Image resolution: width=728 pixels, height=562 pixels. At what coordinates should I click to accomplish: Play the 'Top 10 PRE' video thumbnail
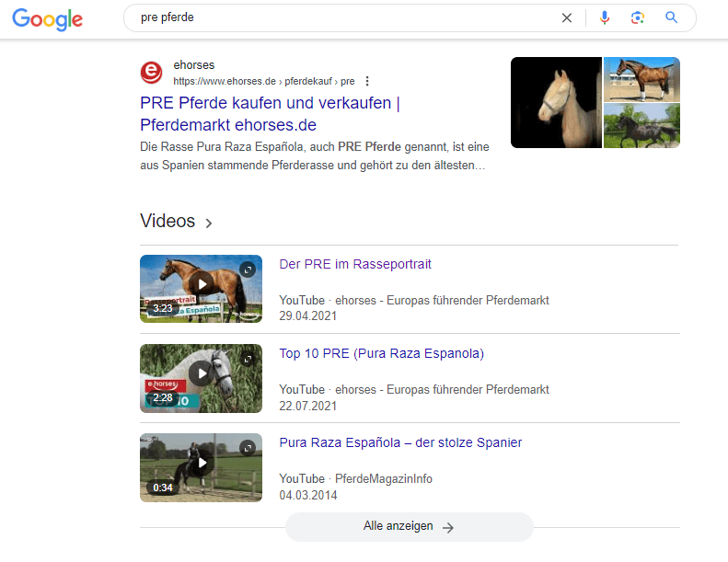point(201,378)
